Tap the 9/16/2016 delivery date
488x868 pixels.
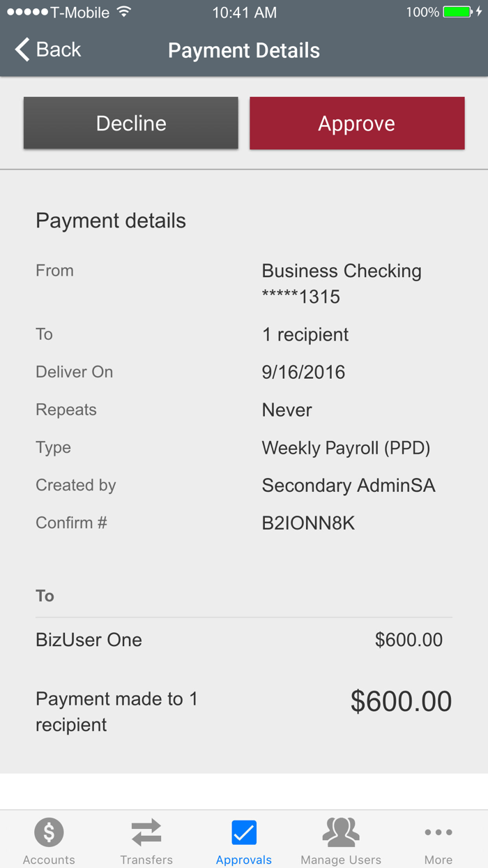click(x=303, y=373)
